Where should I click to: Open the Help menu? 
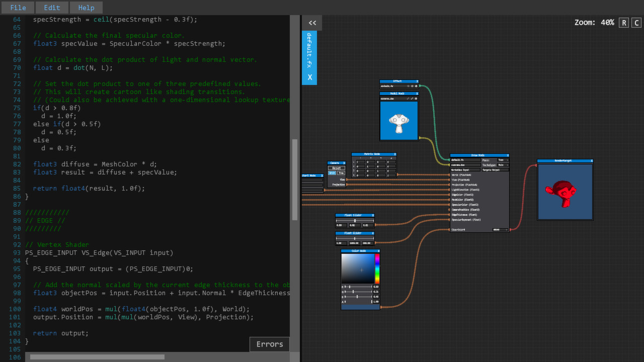86,7
